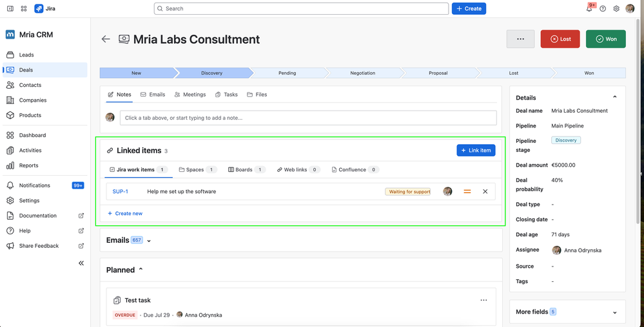Open the Share Feedback link

tap(45, 246)
